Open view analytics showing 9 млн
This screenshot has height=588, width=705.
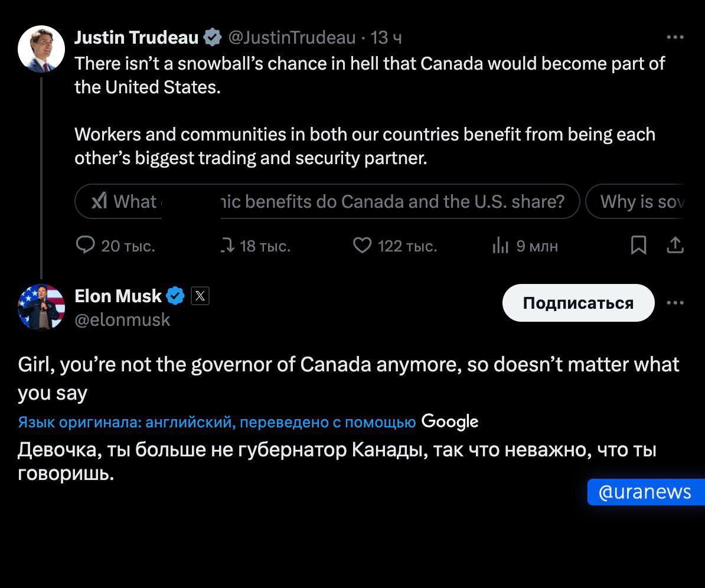point(500,246)
